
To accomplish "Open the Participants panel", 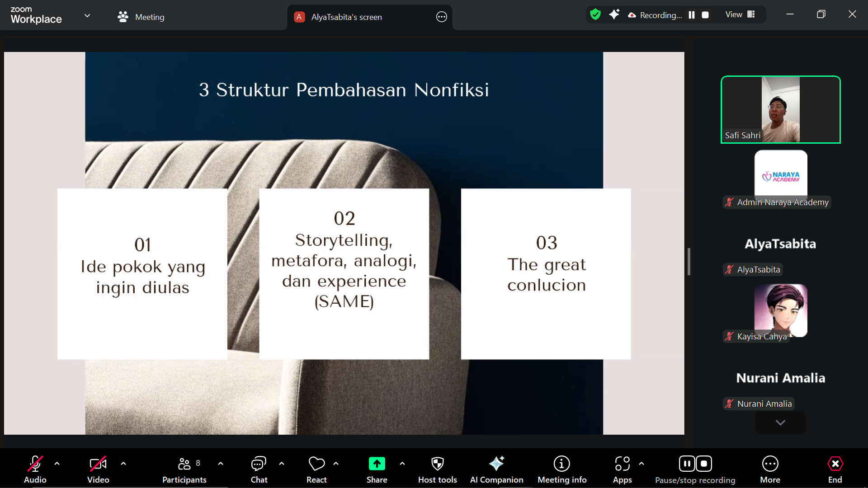I will [x=184, y=464].
